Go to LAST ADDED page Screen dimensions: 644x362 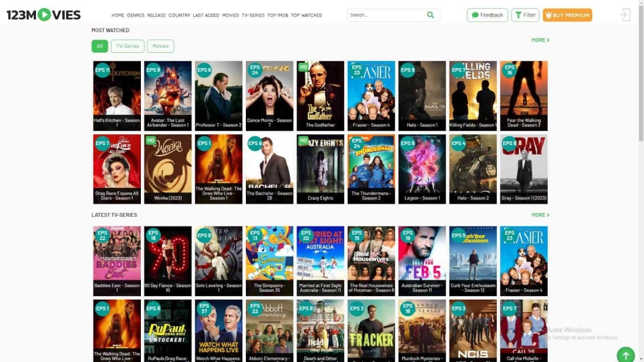(206, 15)
